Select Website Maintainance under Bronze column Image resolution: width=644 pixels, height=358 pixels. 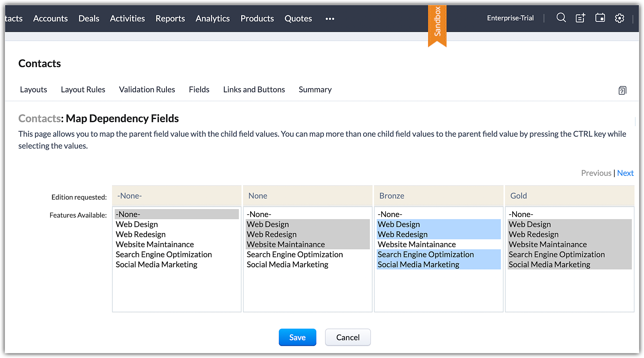coord(417,244)
